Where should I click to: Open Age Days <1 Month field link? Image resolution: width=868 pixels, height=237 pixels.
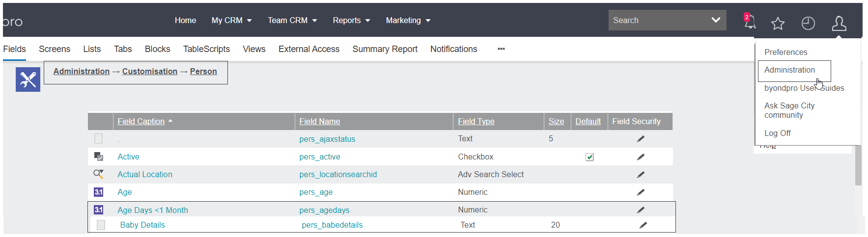click(x=153, y=210)
